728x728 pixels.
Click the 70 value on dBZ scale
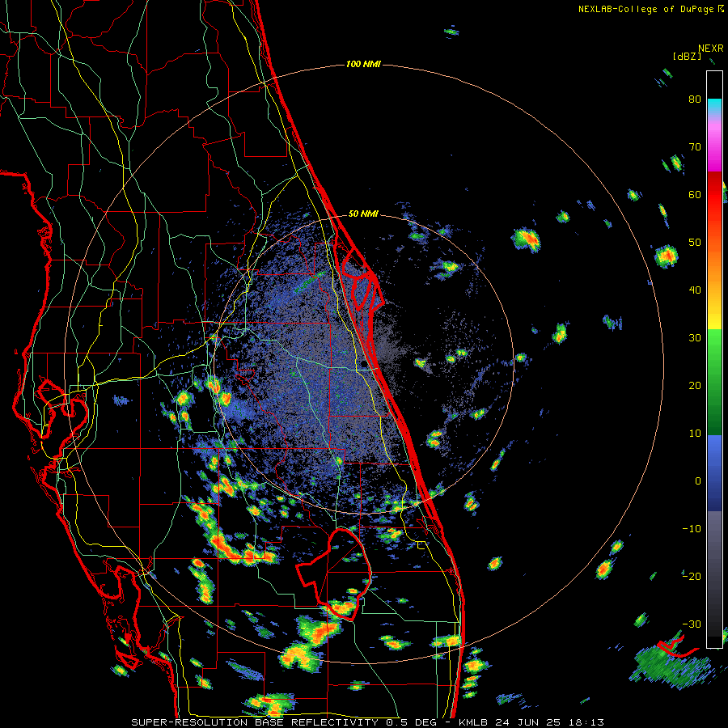point(695,147)
